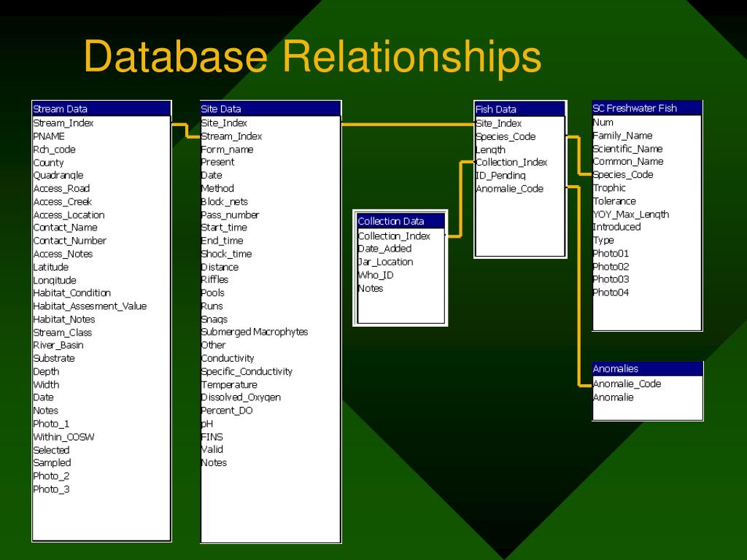
Task: Select the Shock_time field
Action: tap(226, 254)
